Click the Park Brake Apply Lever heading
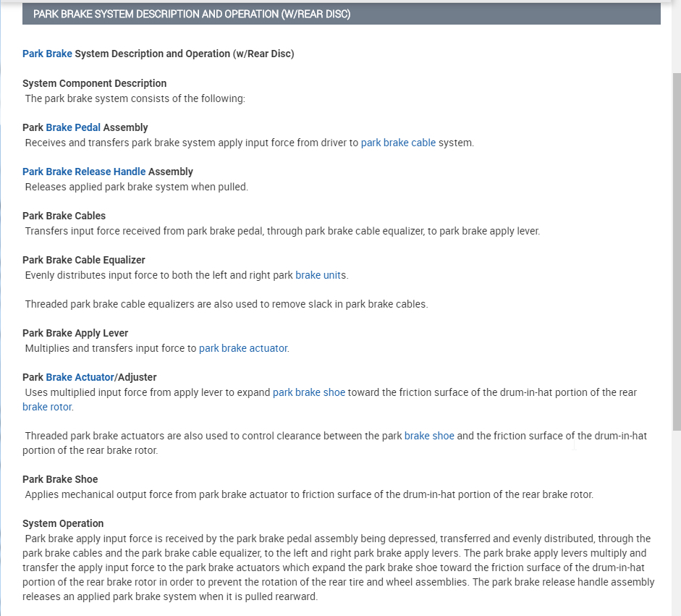Screen dimensions: 681x616 (75, 333)
